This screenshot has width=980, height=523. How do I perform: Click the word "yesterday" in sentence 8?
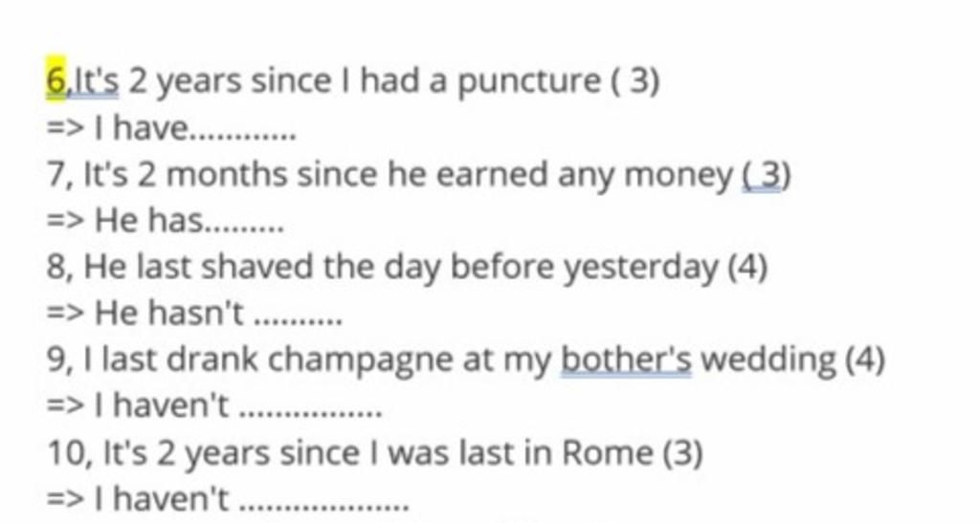click(x=639, y=270)
